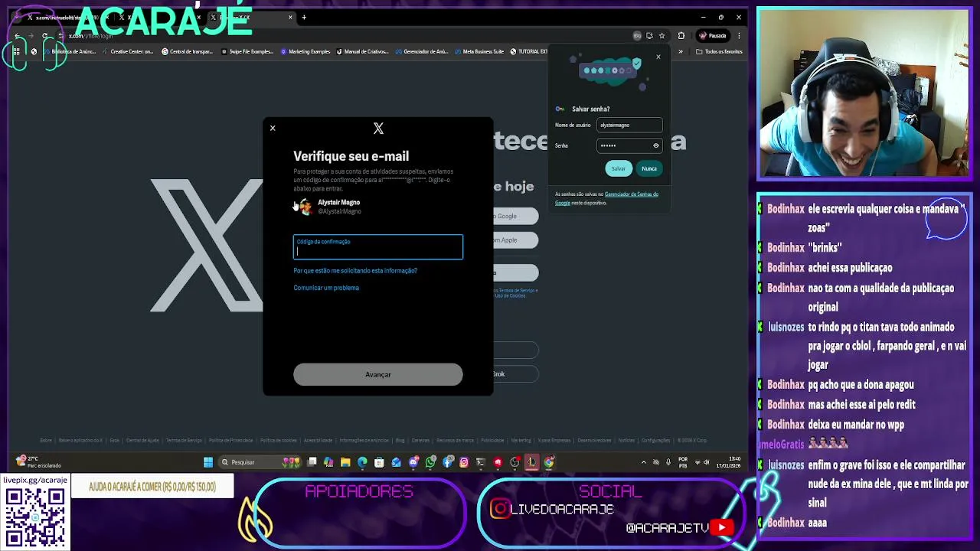Open WhatsApp from the taskbar
Screen dimensions: 980x551
pyautogui.click(x=431, y=461)
